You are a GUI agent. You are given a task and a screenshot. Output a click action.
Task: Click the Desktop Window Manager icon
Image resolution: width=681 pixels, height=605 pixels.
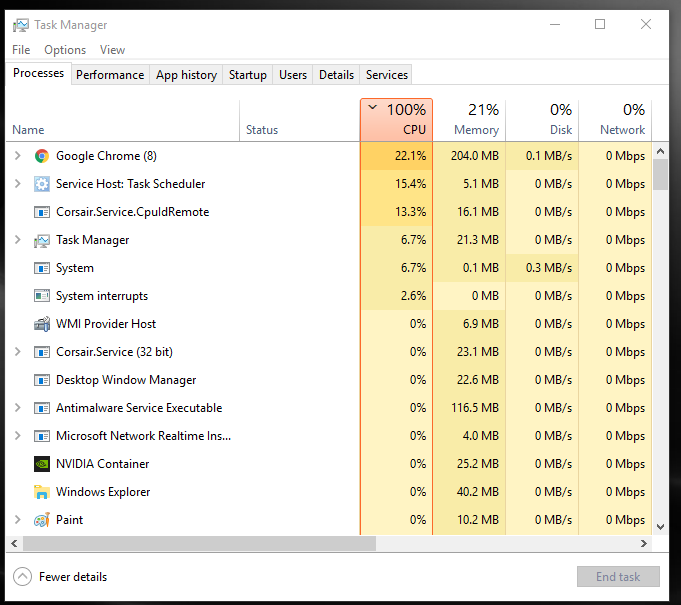click(42, 380)
